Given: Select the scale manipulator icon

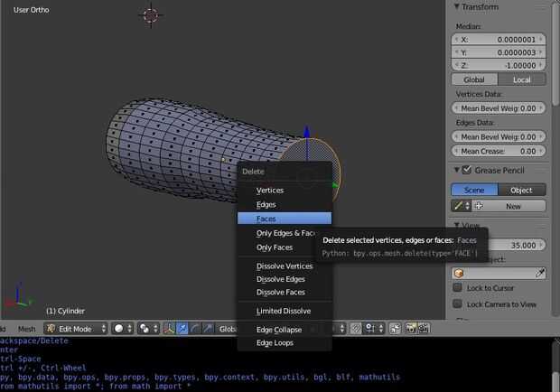Looking at the screenshot, I should (x=208, y=329).
